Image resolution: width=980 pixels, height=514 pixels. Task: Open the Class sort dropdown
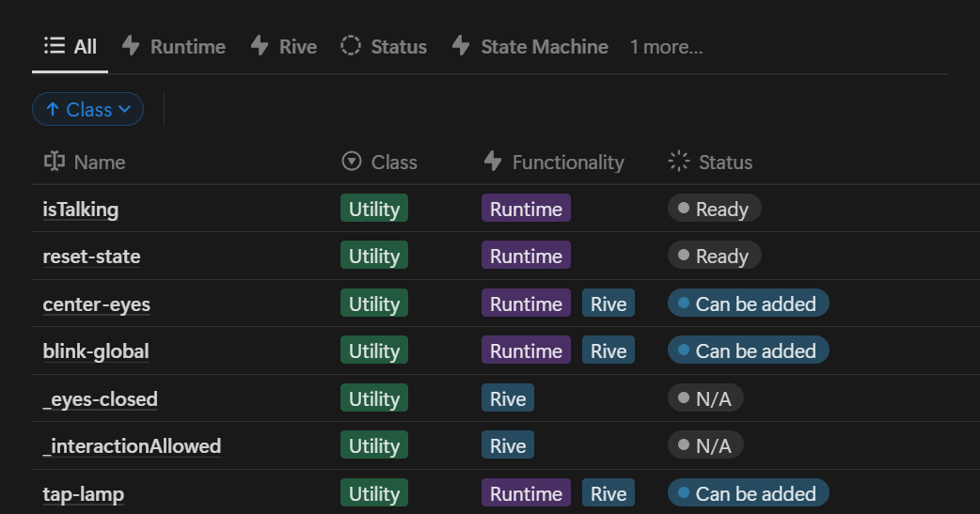(88, 109)
